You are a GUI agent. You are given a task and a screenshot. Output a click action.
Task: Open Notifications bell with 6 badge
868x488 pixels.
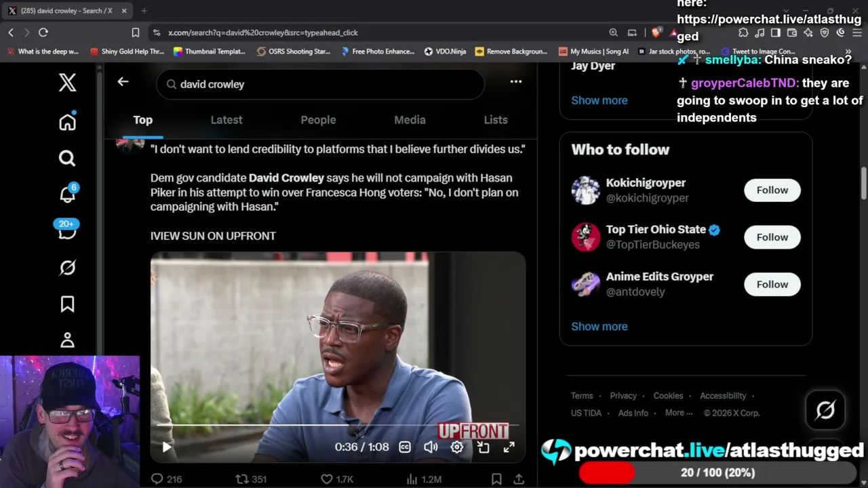point(68,194)
